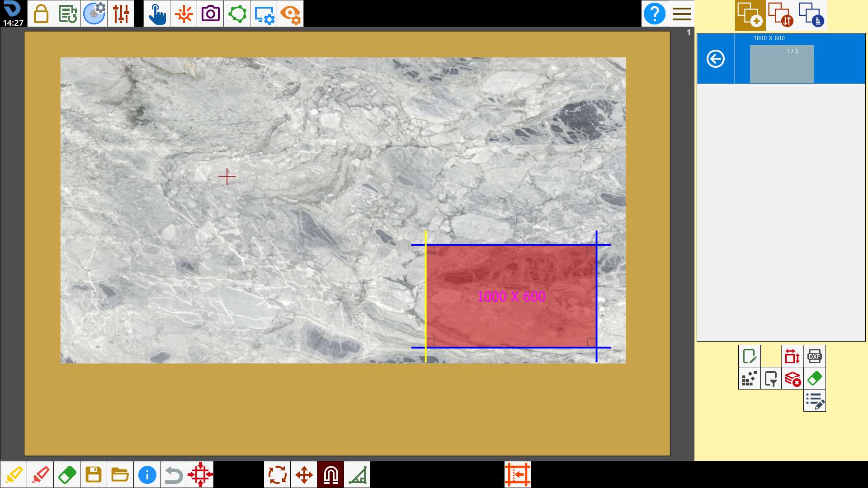Toggle the magnet snap button

[330, 474]
